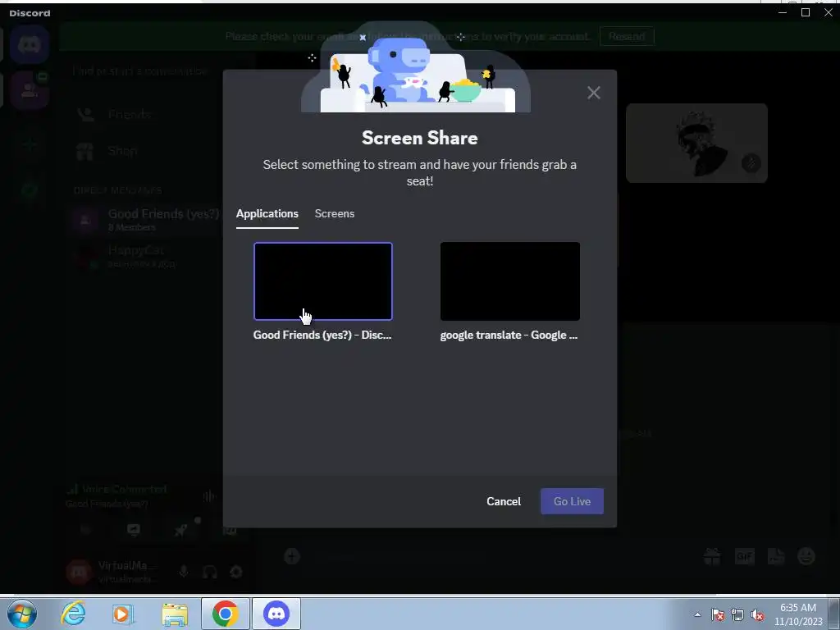
Task: Click the Cancel button
Action: click(504, 501)
